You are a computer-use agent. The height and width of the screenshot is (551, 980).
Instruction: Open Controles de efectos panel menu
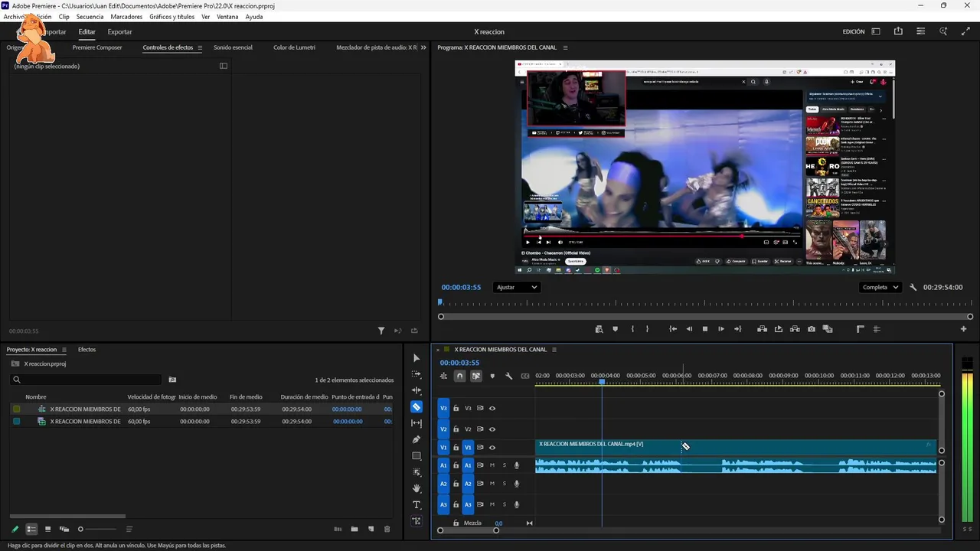[x=200, y=47]
